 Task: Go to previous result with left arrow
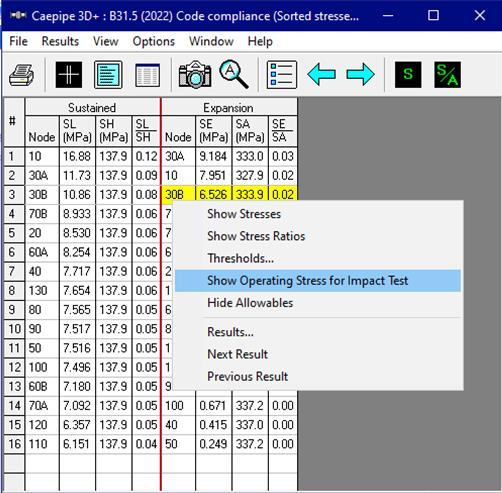point(322,74)
